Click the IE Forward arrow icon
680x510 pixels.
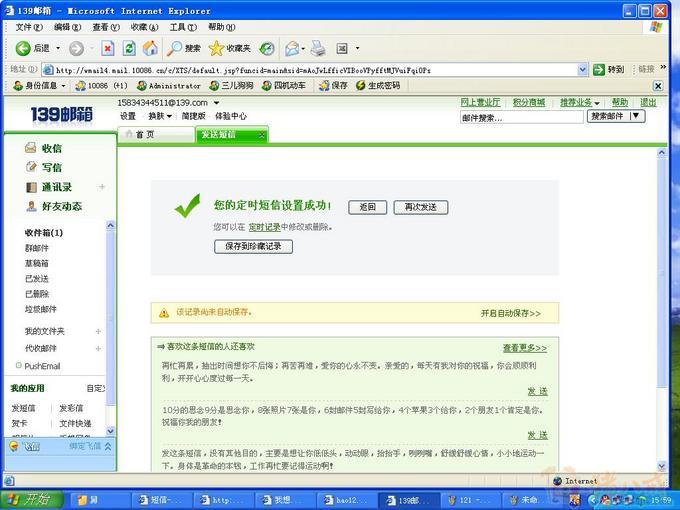[x=76, y=48]
